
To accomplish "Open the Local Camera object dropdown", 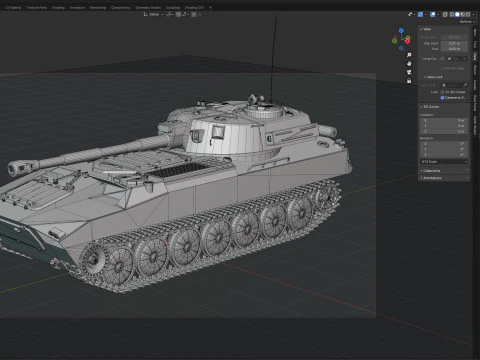I will [x=457, y=58].
